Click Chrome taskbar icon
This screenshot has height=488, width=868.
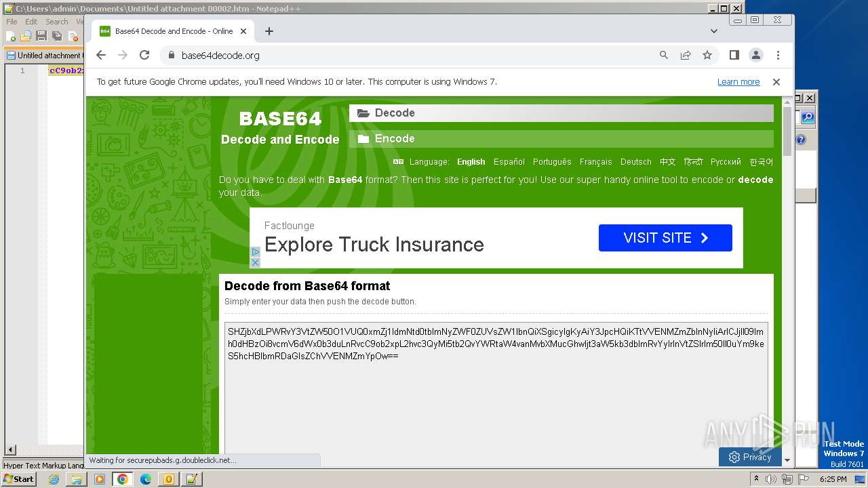(123, 479)
